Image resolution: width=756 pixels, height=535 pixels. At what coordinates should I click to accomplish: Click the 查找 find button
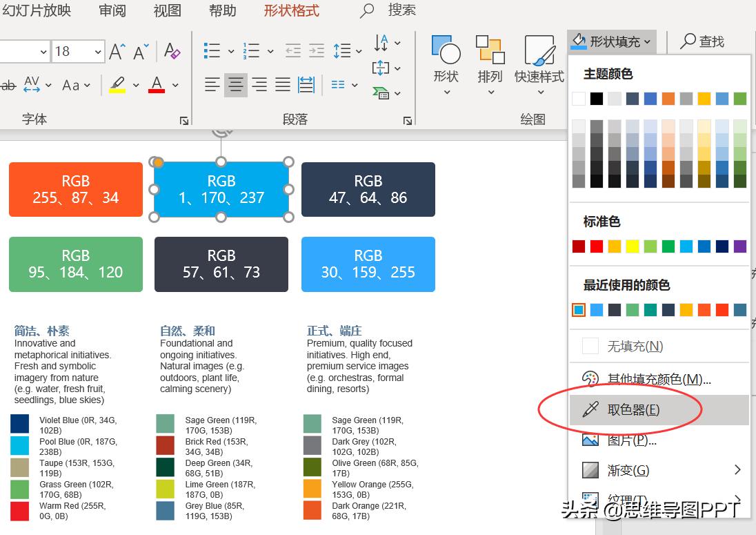(702, 42)
